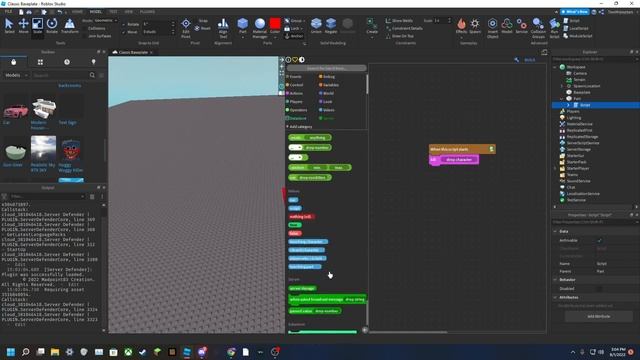Image resolution: width=640 pixels, height=360 pixels.
Task: Pick the Rotate tool
Action: pos(52,26)
